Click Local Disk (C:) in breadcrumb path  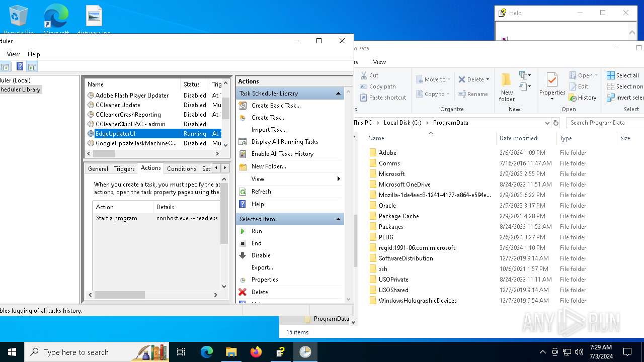click(x=403, y=123)
